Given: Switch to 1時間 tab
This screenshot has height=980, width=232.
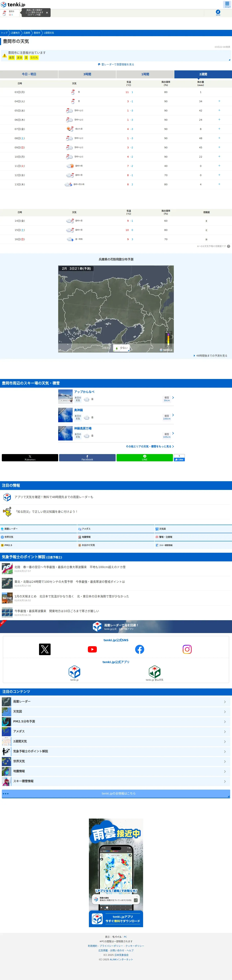Looking at the screenshot, I should tap(145, 74).
